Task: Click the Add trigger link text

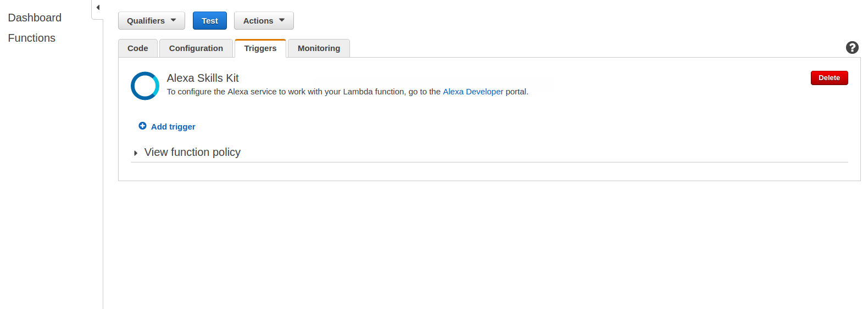Action: point(173,127)
